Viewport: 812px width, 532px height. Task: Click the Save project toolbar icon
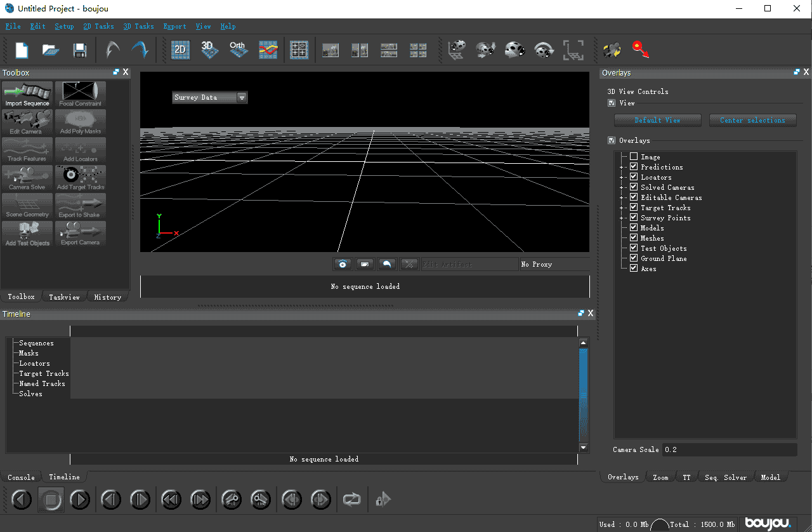coord(80,50)
